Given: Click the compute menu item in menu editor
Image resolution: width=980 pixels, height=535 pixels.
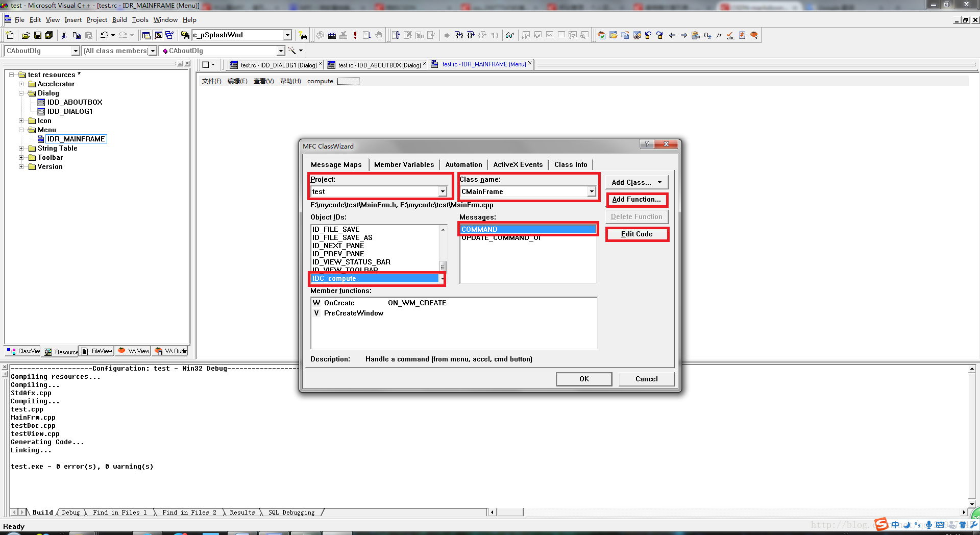Looking at the screenshot, I should pyautogui.click(x=320, y=81).
